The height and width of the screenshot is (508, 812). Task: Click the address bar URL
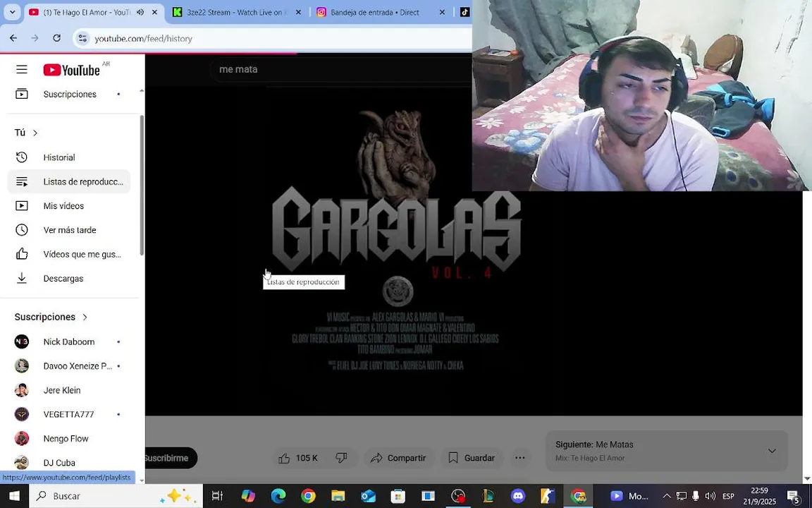(x=144, y=38)
